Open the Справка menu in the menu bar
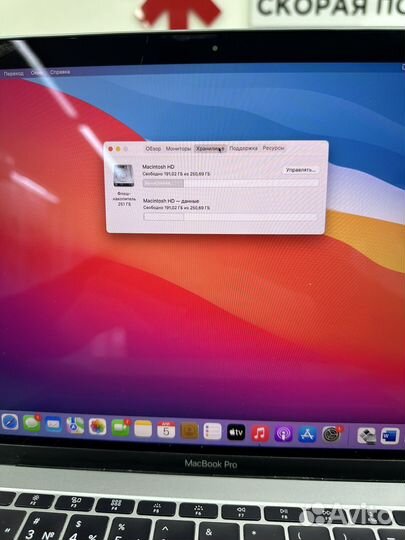This screenshot has width=405, height=540. [x=60, y=72]
